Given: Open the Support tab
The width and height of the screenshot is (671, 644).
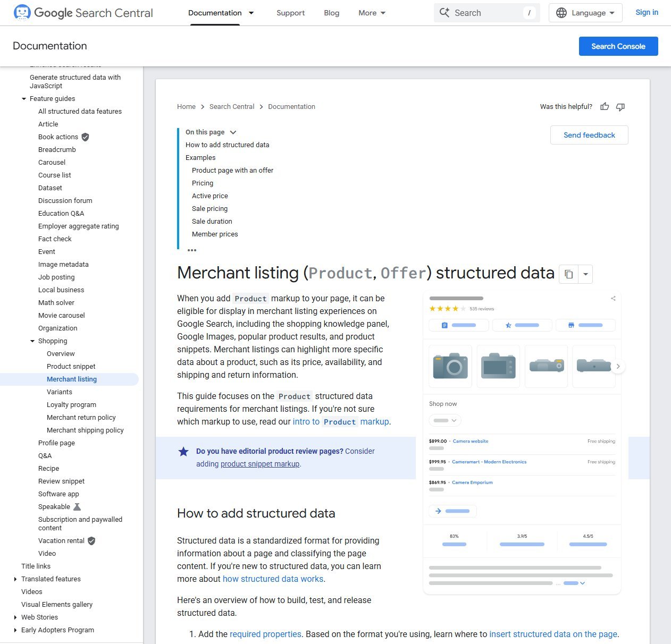Looking at the screenshot, I should click(290, 13).
